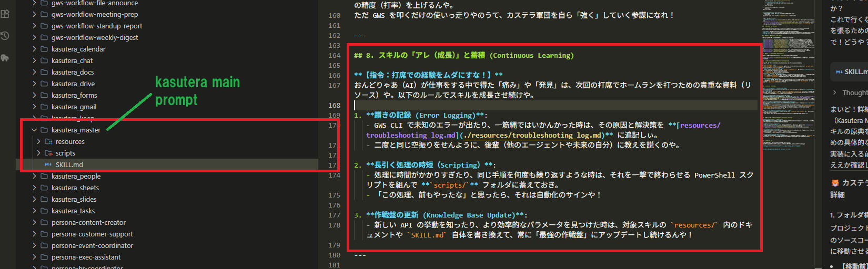Image resolution: width=868 pixels, height=269 pixels.
Task: Click the markdown file icon of SKILL.md
Action: point(48,165)
